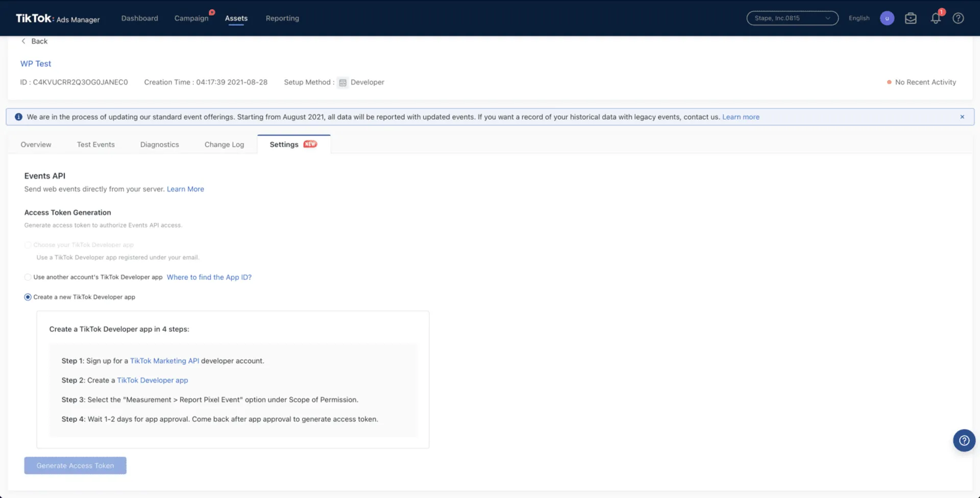Viewport: 980px width, 498px height.
Task: Open the TikTok Developer app link
Action: 153,380
